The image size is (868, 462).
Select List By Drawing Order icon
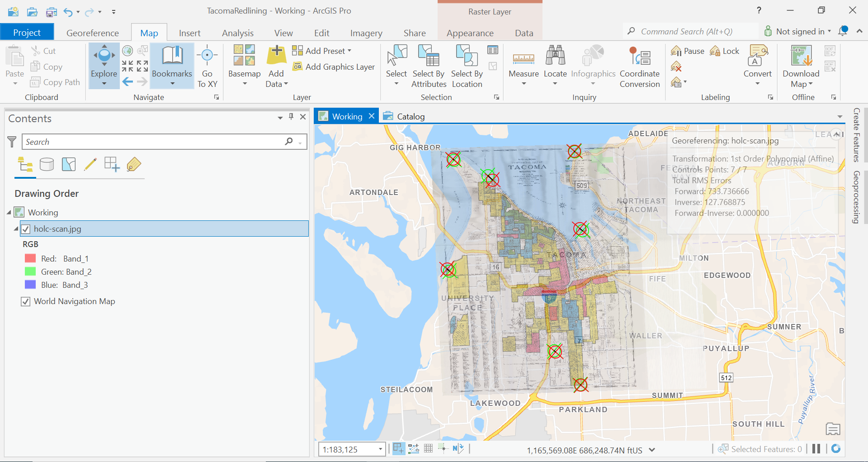pyautogui.click(x=25, y=164)
